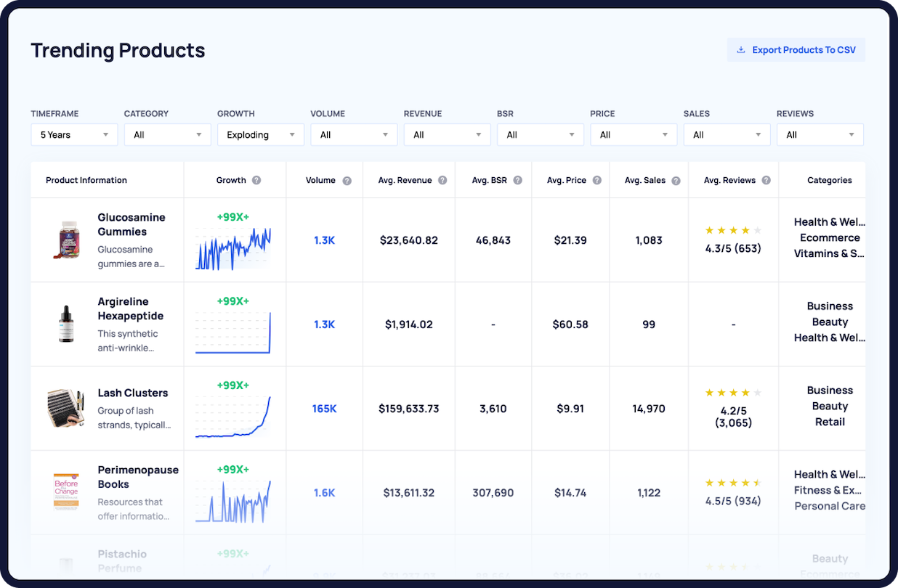Click the Lash Clusters star rating
Image resolution: width=898 pixels, height=588 pixels.
(733, 393)
